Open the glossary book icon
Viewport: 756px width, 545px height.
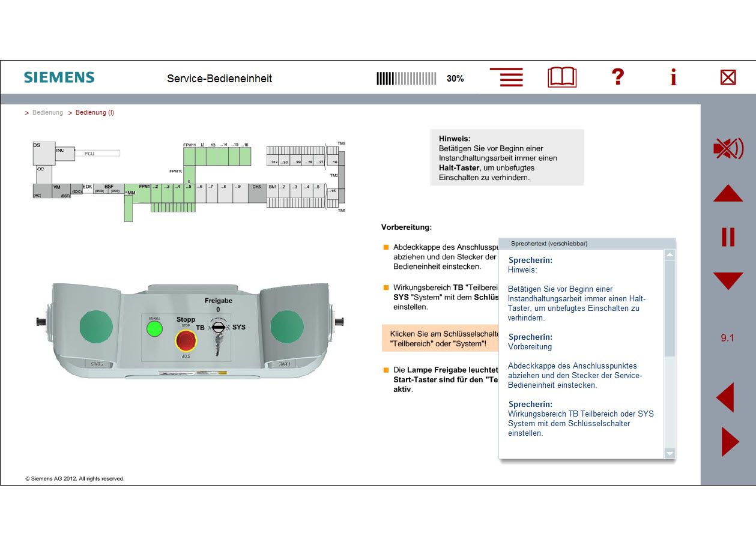click(562, 77)
